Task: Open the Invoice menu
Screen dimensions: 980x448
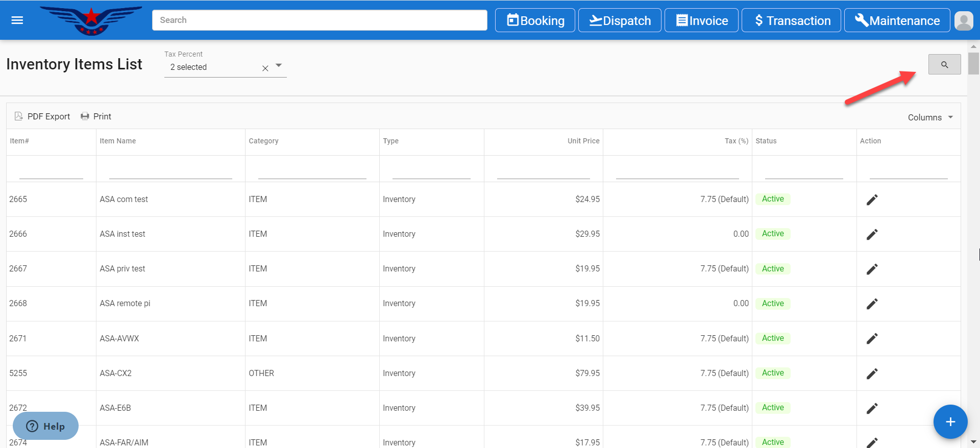Action: (x=701, y=20)
